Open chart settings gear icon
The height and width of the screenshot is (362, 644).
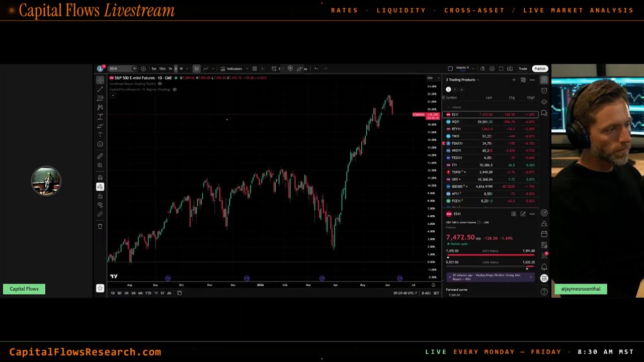click(492, 68)
